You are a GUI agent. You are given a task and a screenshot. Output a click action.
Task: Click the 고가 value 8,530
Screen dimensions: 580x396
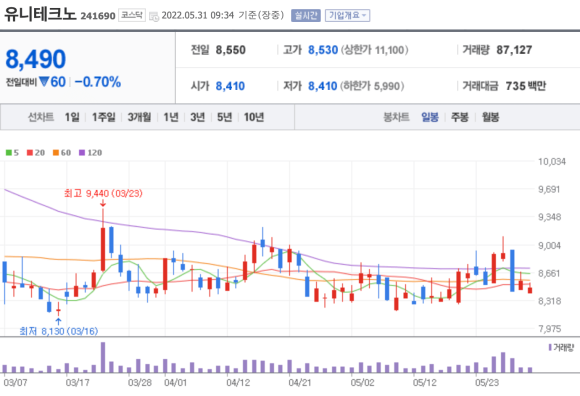click(323, 50)
